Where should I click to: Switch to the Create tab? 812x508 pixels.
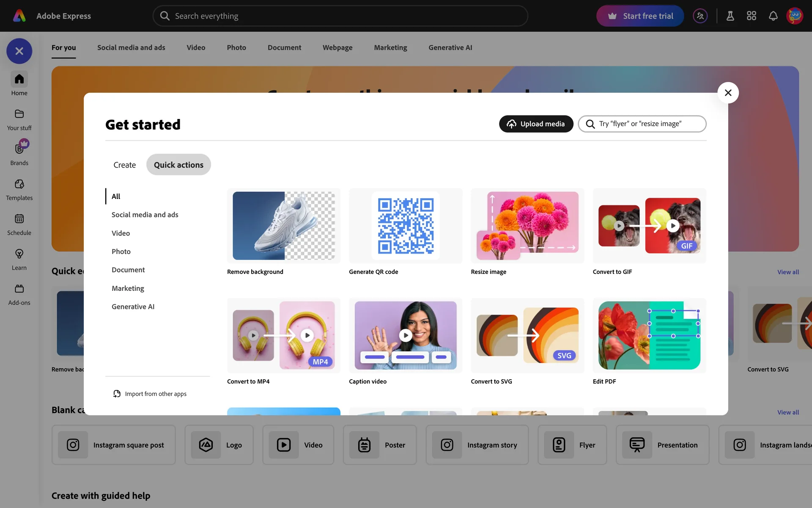point(124,165)
